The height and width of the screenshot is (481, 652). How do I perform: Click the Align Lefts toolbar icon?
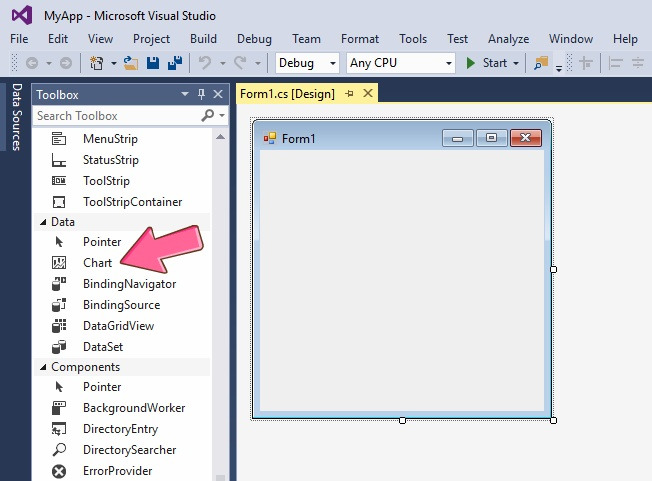pos(615,63)
